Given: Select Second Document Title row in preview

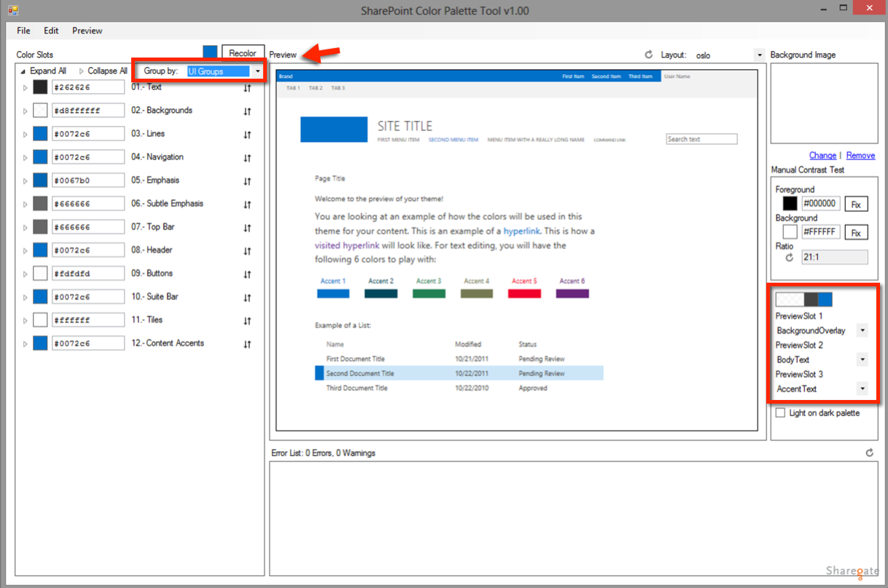Looking at the screenshot, I should (459, 373).
